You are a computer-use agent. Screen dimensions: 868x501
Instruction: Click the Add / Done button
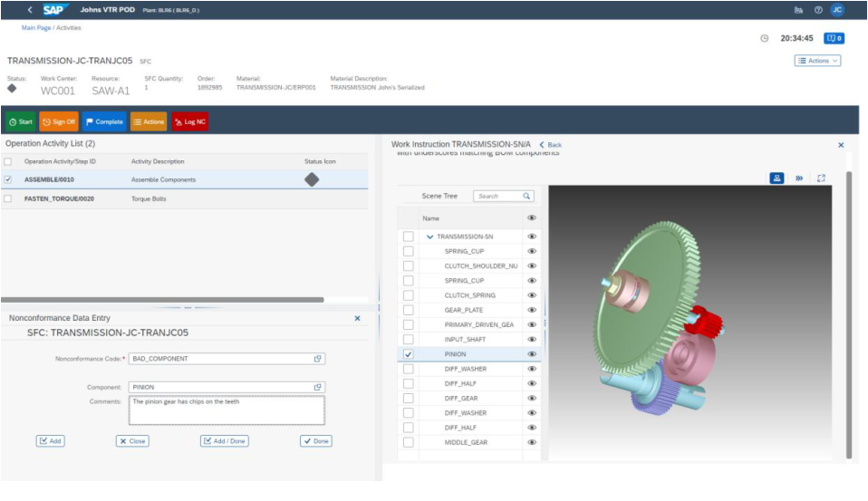(224, 441)
